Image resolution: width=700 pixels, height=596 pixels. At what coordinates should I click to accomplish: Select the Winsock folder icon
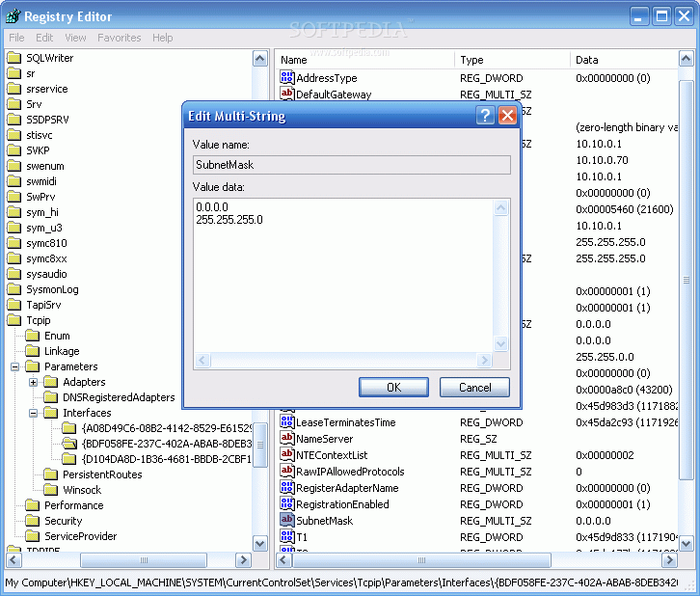tap(51, 490)
